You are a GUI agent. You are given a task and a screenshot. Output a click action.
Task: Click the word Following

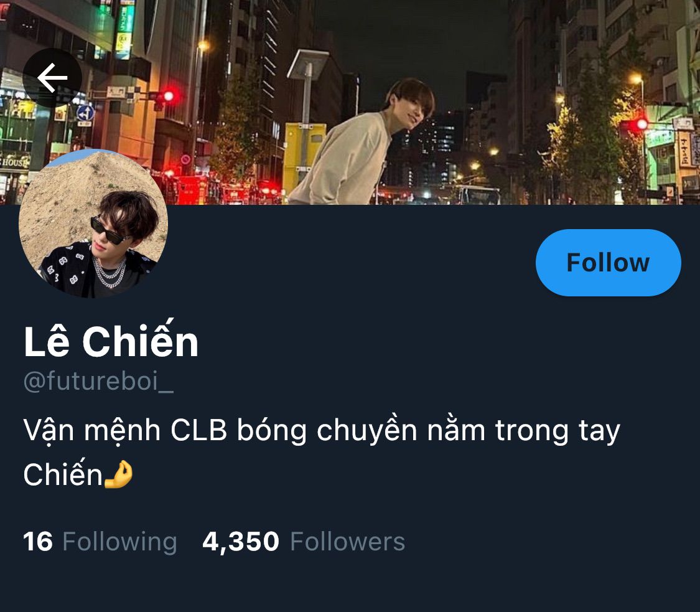click(x=119, y=542)
